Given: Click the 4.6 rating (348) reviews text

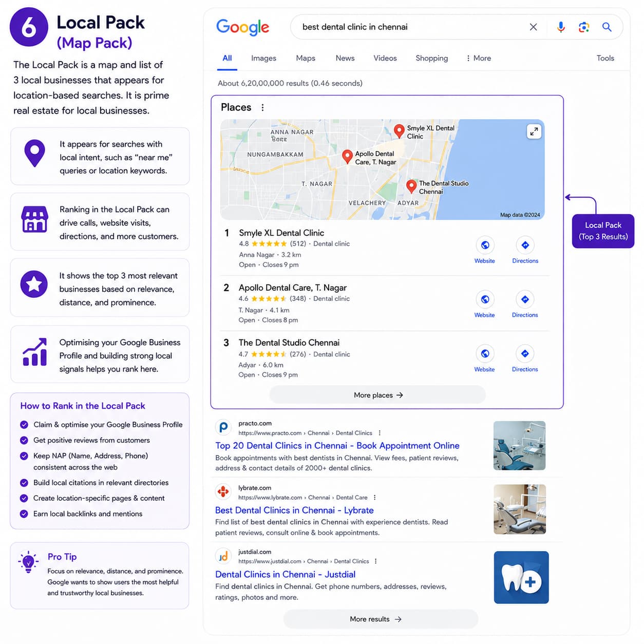Looking at the screenshot, I should pos(272,299).
